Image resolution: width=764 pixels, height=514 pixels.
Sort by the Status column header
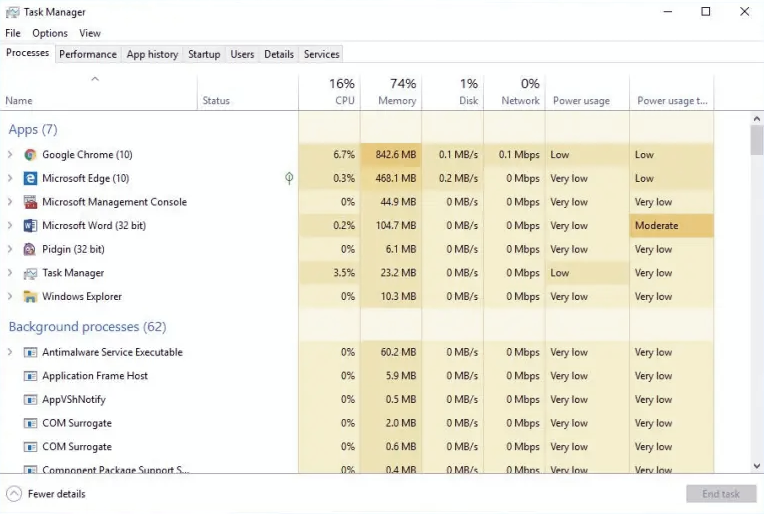pos(248,93)
